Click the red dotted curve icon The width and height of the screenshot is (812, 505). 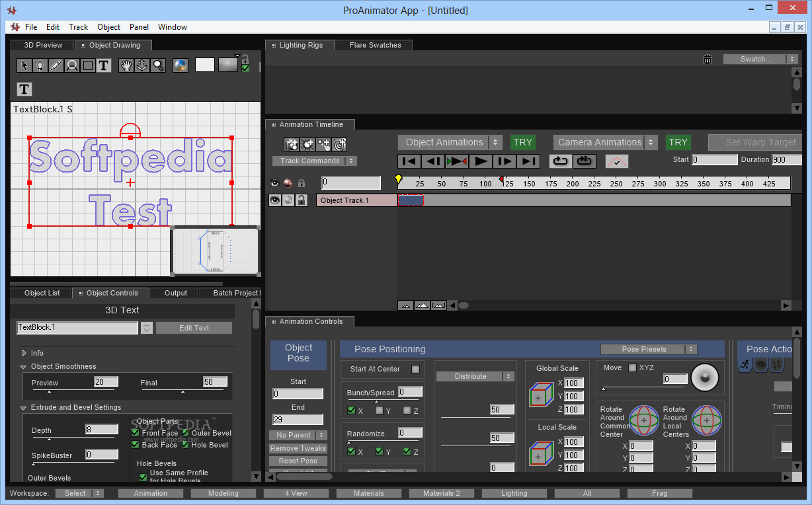point(617,161)
